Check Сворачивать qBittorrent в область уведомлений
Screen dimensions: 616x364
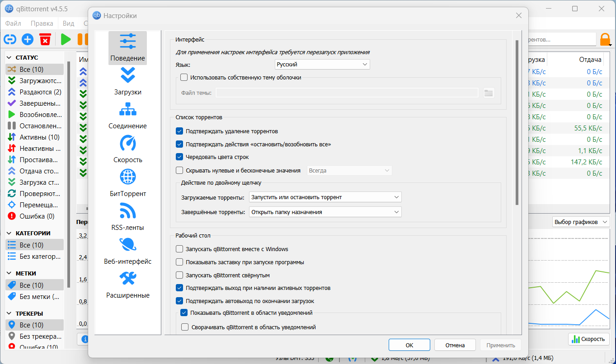[x=185, y=327]
